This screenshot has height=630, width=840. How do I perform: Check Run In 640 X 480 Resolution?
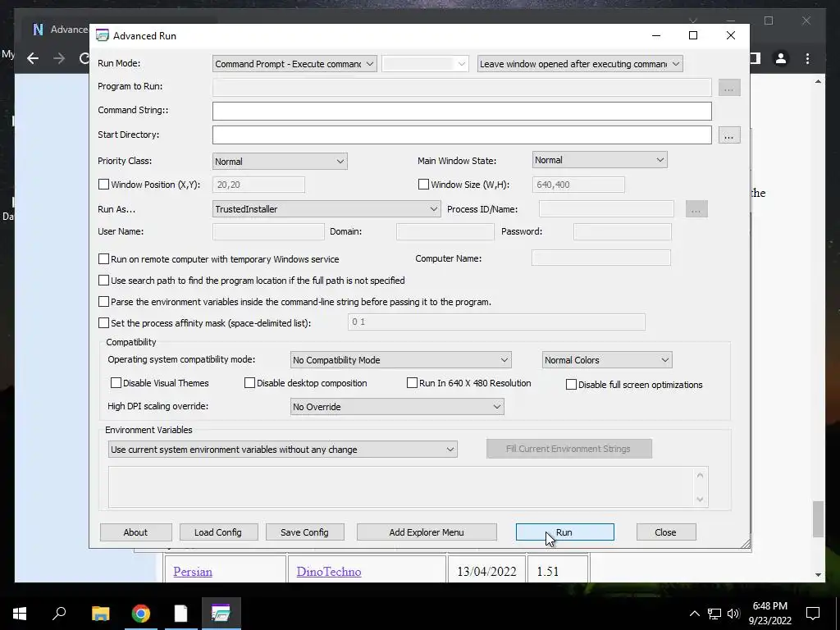pyautogui.click(x=412, y=383)
